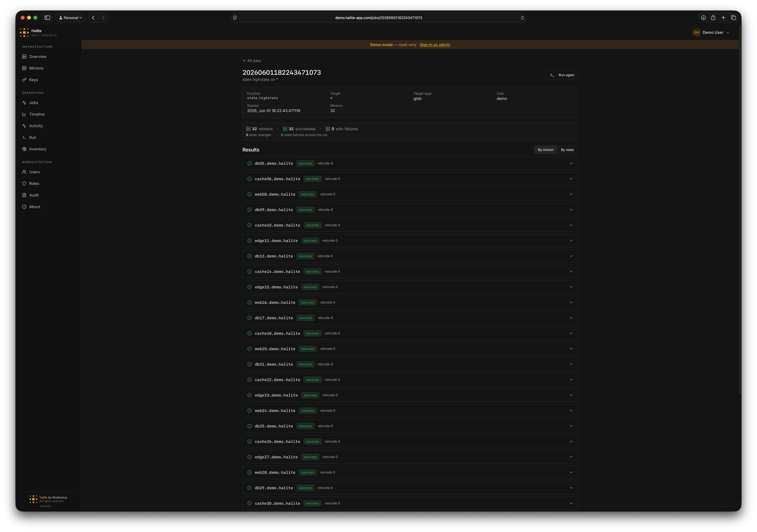Click the browser forward arrow

[x=103, y=18]
